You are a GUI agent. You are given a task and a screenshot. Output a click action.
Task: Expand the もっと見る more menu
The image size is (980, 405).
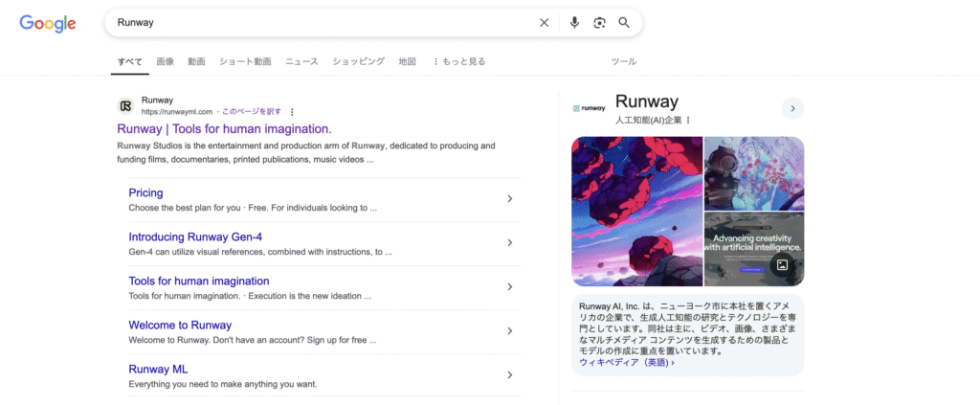[458, 61]
